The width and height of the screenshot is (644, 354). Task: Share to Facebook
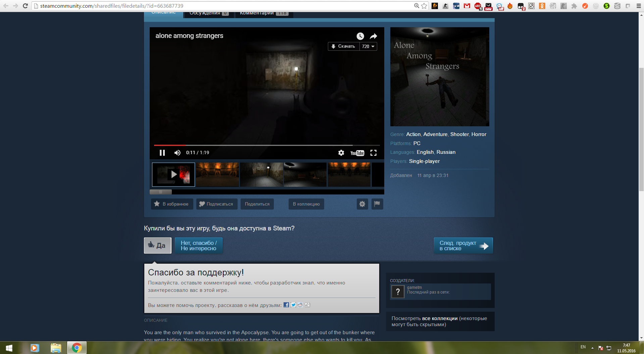click(286, 305)
